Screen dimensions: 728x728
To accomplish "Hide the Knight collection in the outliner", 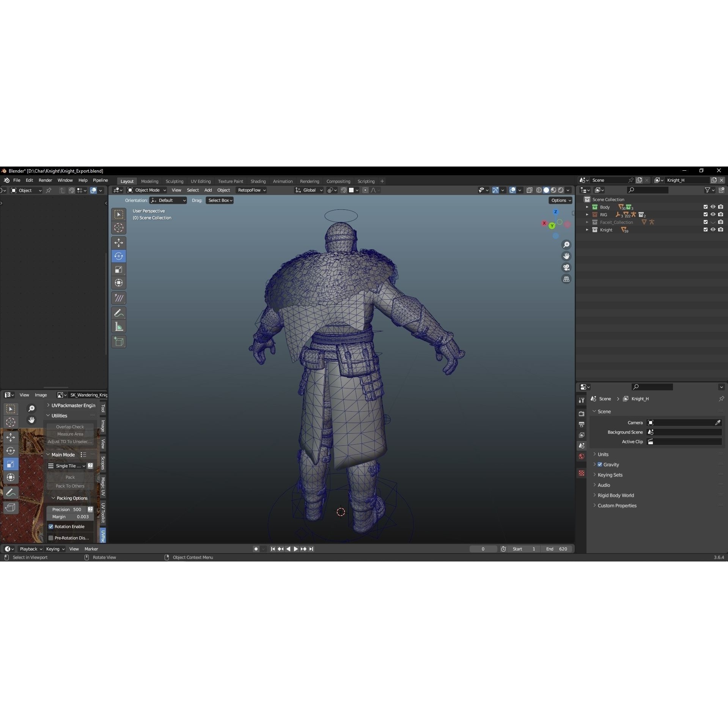I will (713, 230).
